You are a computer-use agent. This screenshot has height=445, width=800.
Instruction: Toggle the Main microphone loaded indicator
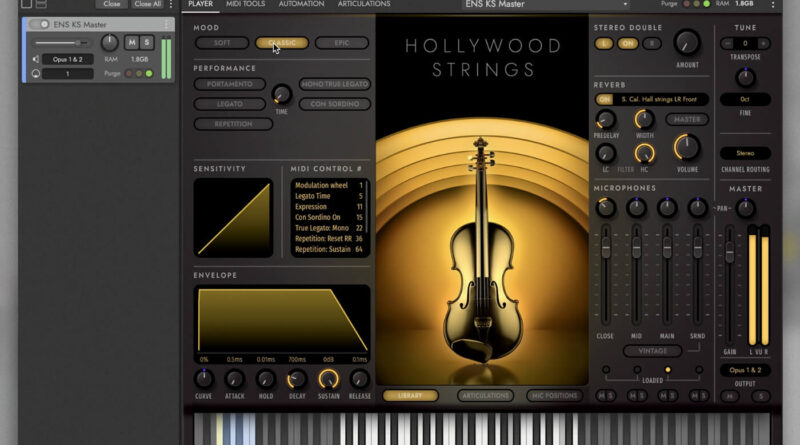[667, 369]
